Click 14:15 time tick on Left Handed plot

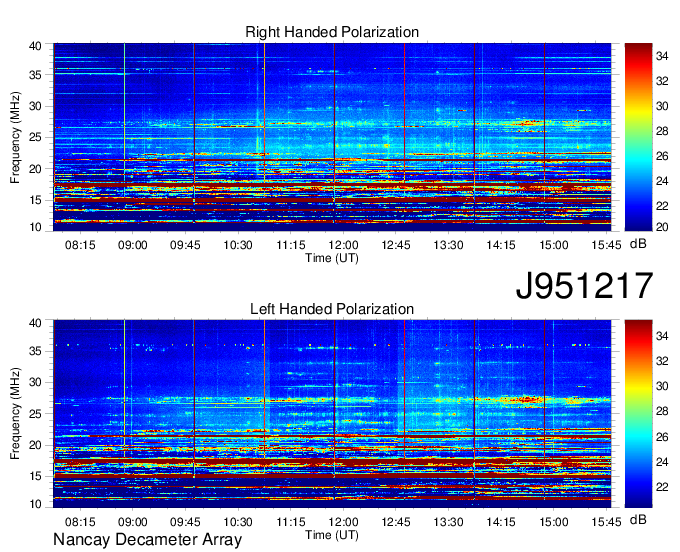[501, 522]
